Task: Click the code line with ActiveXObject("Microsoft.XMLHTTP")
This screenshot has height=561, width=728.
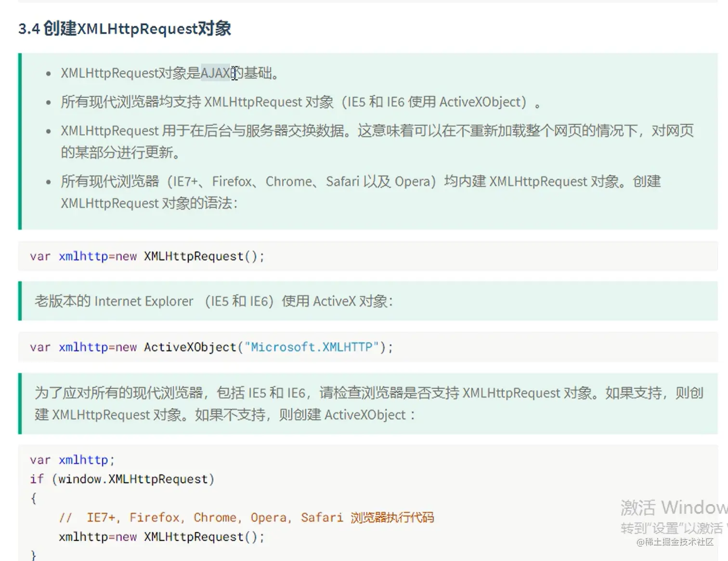Action: tap(211, 347)
